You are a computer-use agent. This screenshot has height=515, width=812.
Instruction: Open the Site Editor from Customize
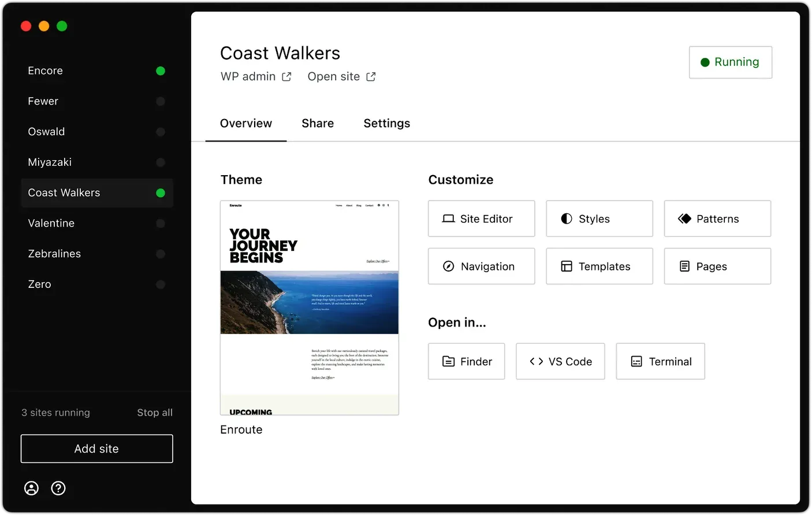pyautogui.click(x=481, y=218)
